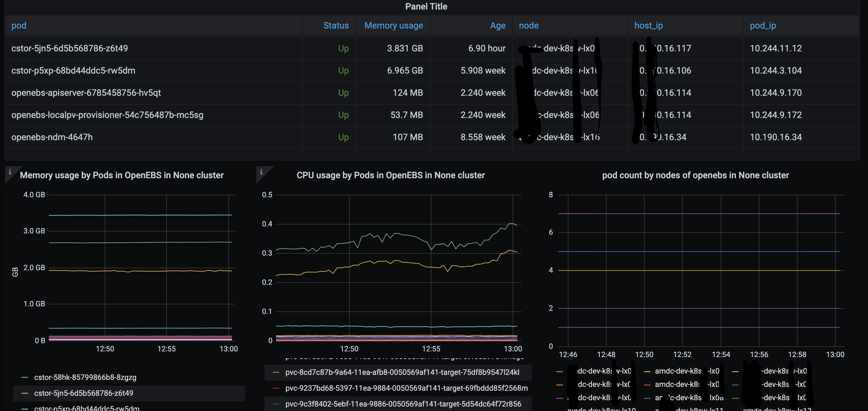The height and width of the screenshot is (411, 868).
Task: Click info icon on CPU usage panel
Action: 261,172
